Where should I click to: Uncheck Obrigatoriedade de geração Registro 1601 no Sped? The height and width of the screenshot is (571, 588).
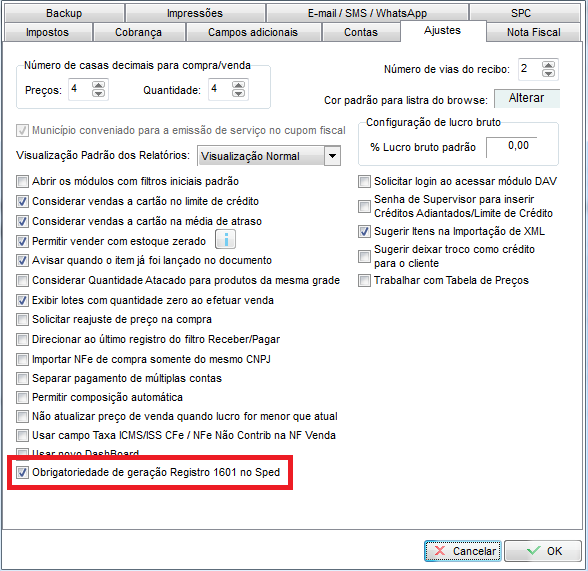[x=22, y=472]
